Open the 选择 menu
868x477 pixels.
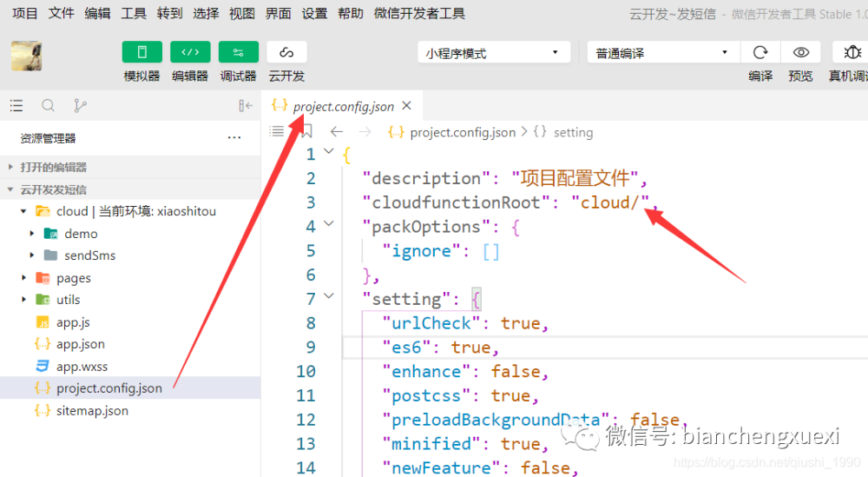point(206,13)
